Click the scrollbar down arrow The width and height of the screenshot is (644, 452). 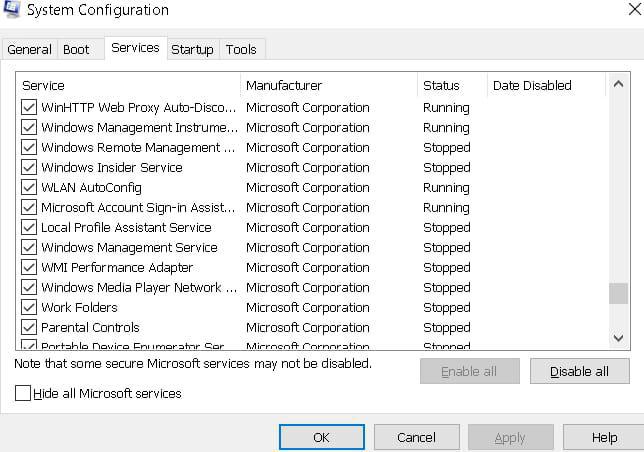point(619,339)
